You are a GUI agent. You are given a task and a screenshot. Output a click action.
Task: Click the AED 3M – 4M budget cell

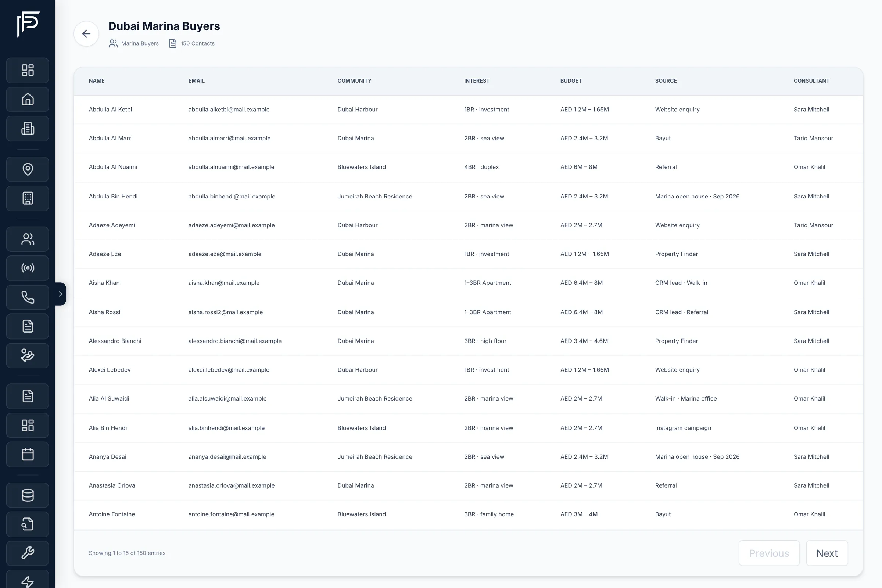pos(578,514)
